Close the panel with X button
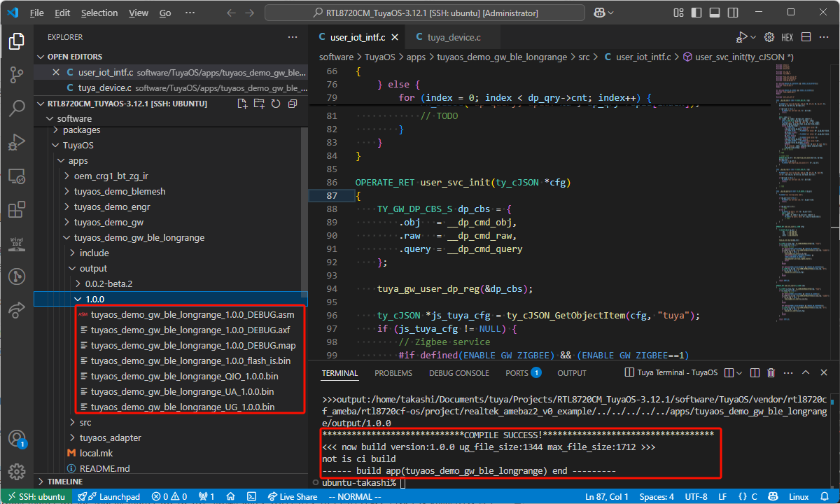The image size is (840, 504). click(x=824, y=373)
